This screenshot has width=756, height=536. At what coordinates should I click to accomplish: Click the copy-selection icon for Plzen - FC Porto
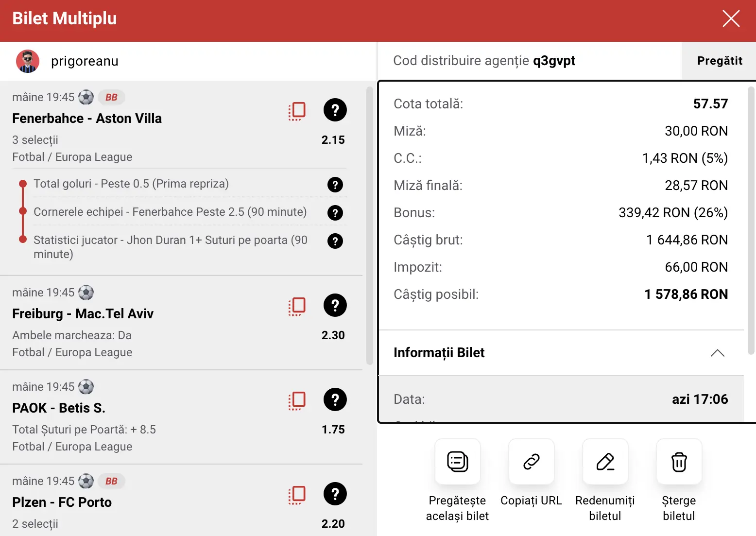point(297,495)
